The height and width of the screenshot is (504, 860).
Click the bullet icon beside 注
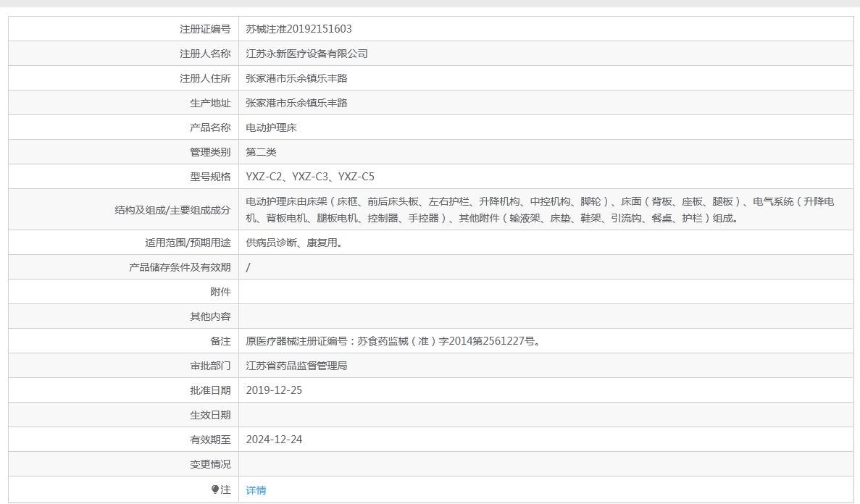(x=215, y=490)
